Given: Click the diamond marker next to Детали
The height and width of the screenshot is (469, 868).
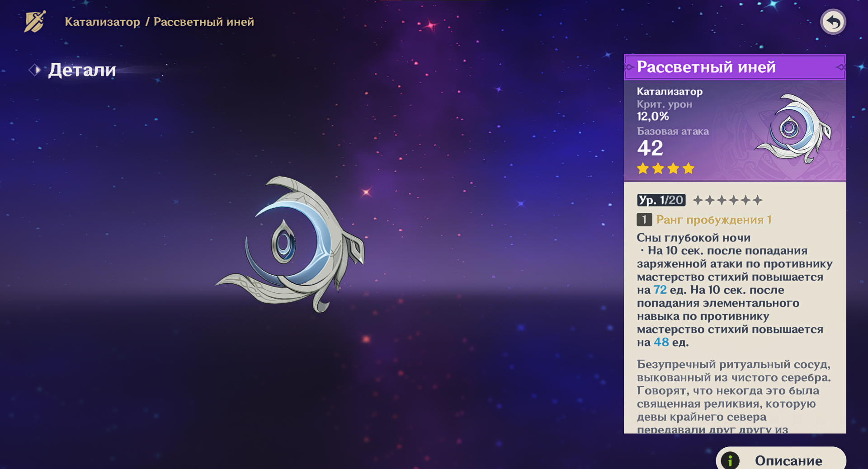Looking at the screenshot, I should click(35, 70).
